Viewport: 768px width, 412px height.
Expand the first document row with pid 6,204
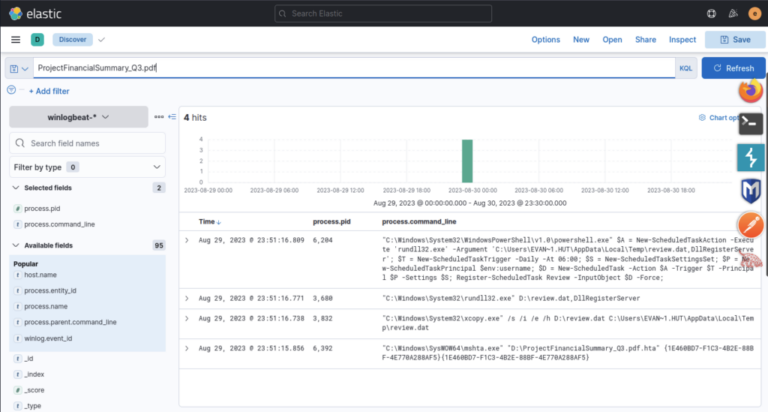pyautogui.click(x=187, y=241)
